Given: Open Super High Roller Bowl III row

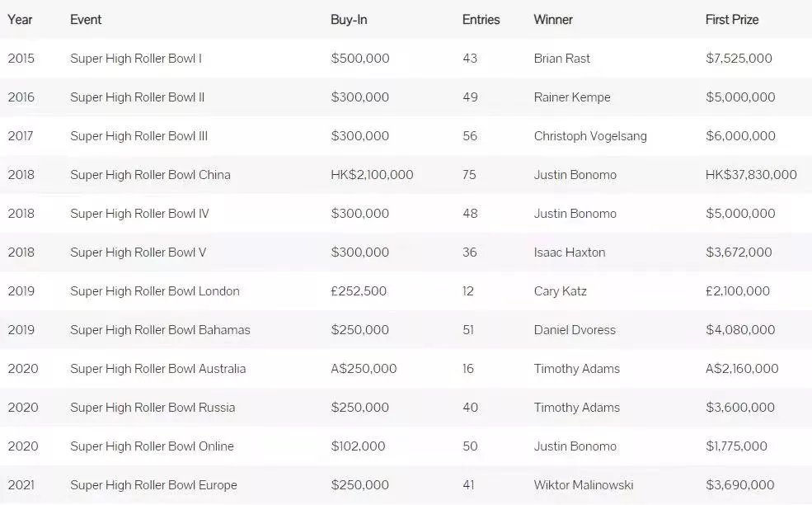Looking at the screenshot, I should [406, 136].
